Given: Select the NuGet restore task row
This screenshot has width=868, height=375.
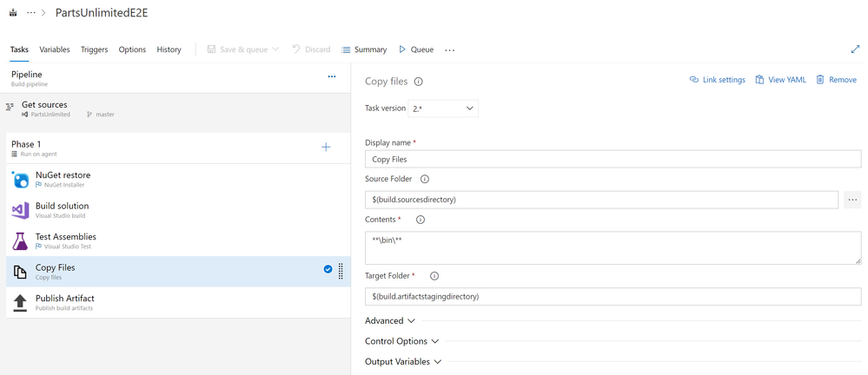Looking at the screenshot, I should click(x=178, y=180).
